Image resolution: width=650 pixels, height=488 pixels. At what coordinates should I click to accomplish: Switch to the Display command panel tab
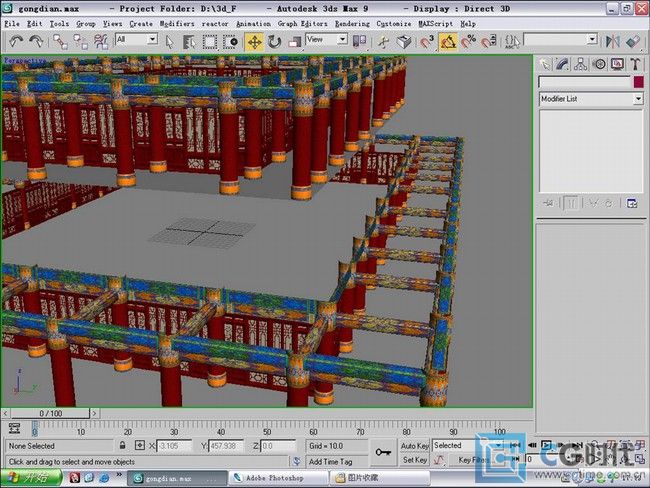pyautogui.click(x=617, y=64)
